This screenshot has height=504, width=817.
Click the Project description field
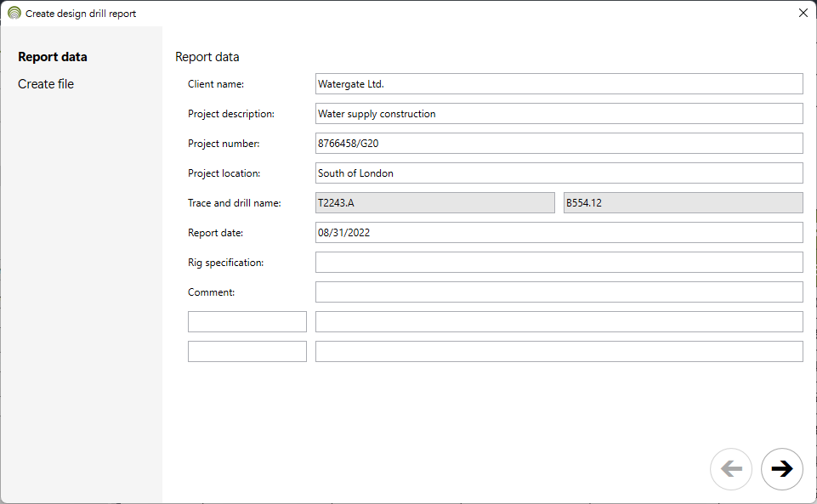559,114
